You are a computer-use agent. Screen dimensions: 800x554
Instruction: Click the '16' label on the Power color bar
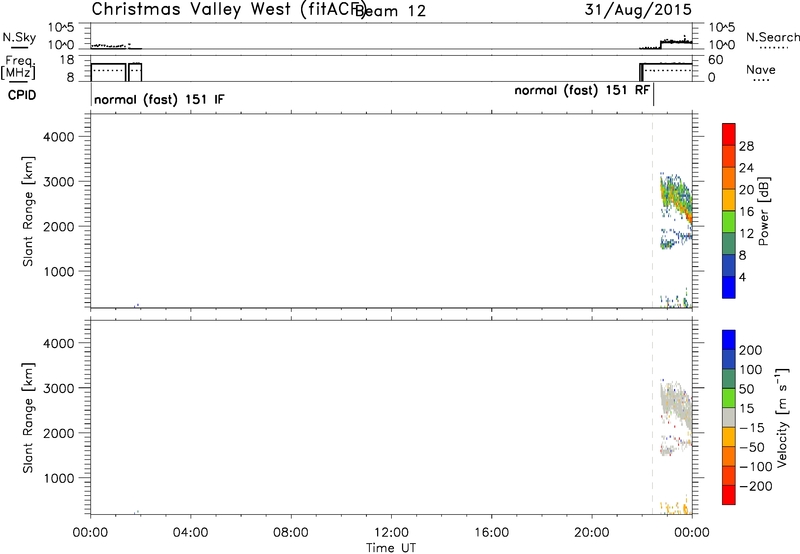[x=746, y=212]
